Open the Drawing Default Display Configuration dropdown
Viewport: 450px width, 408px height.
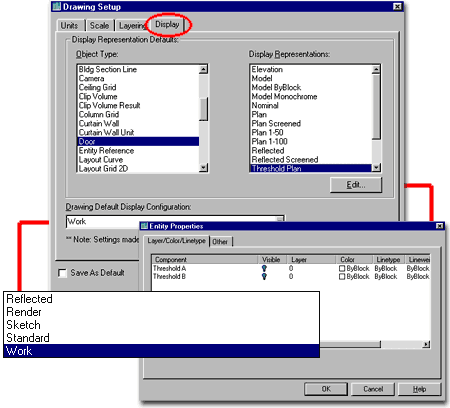click(280, 219)
